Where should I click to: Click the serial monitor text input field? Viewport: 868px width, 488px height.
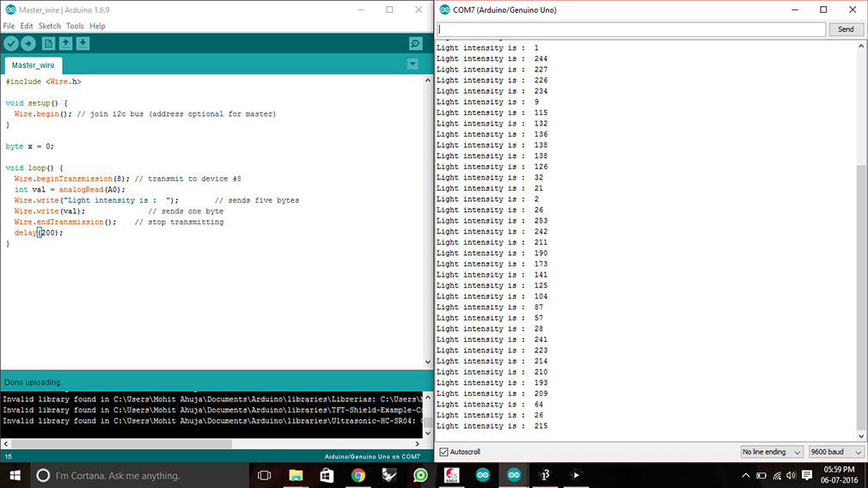pyautogui.click(x=631, y=29)
